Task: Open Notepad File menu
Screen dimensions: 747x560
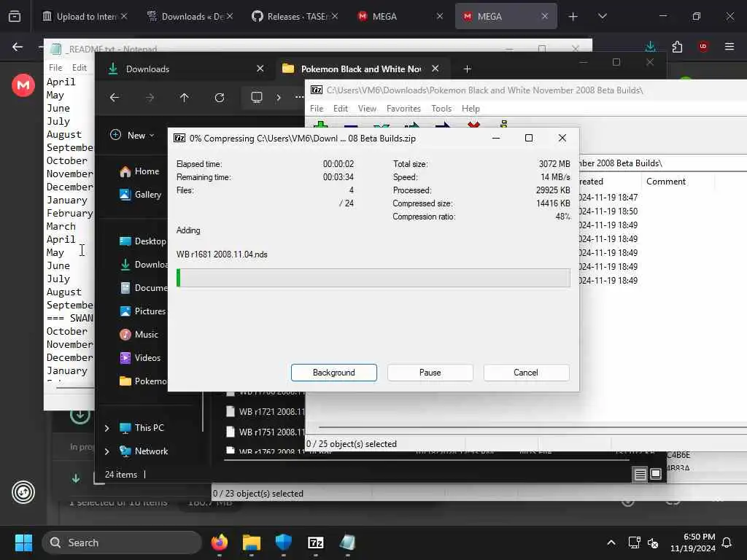Action: point(55,68)
